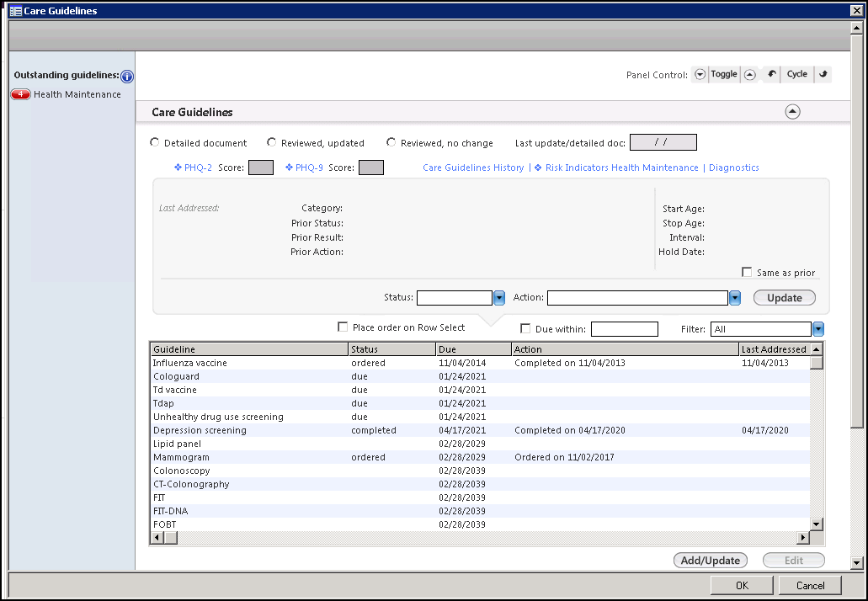The width and height of the screenshot is (868, 601).
Task: Click the Due within text field
Action: [625, 329]
